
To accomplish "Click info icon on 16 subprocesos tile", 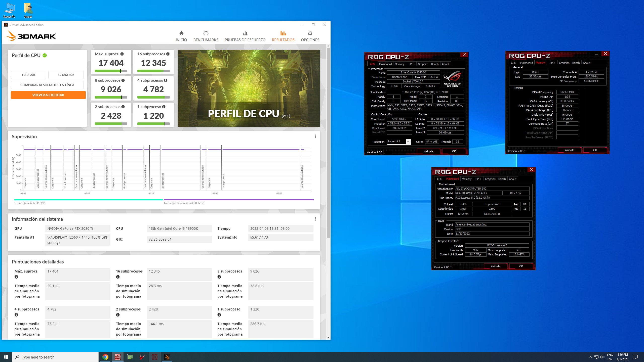I will point(168,54).
